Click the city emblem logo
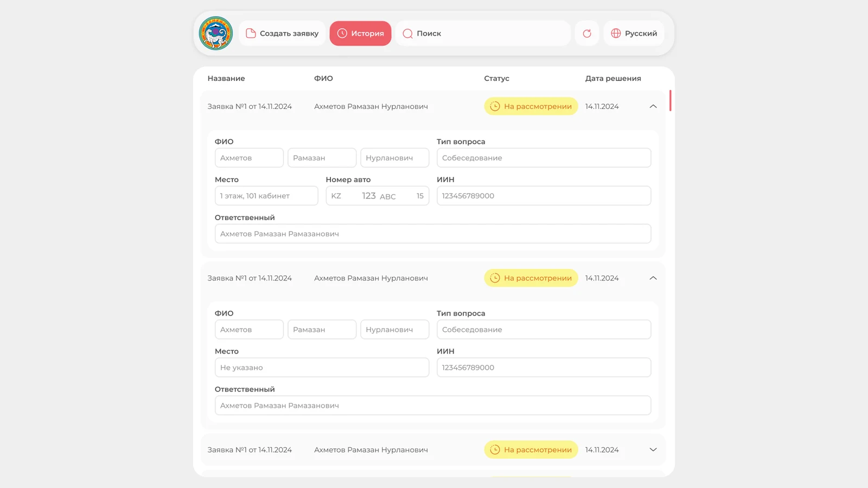 [216, 33]
